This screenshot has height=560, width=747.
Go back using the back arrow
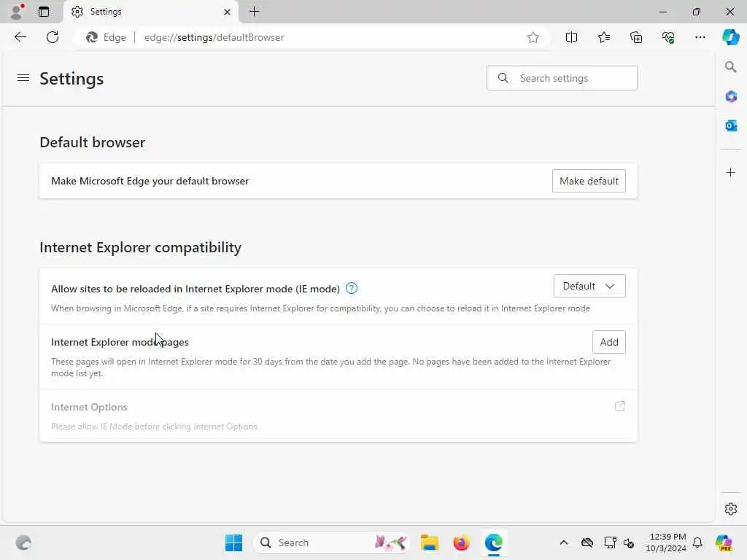[20, 37]
